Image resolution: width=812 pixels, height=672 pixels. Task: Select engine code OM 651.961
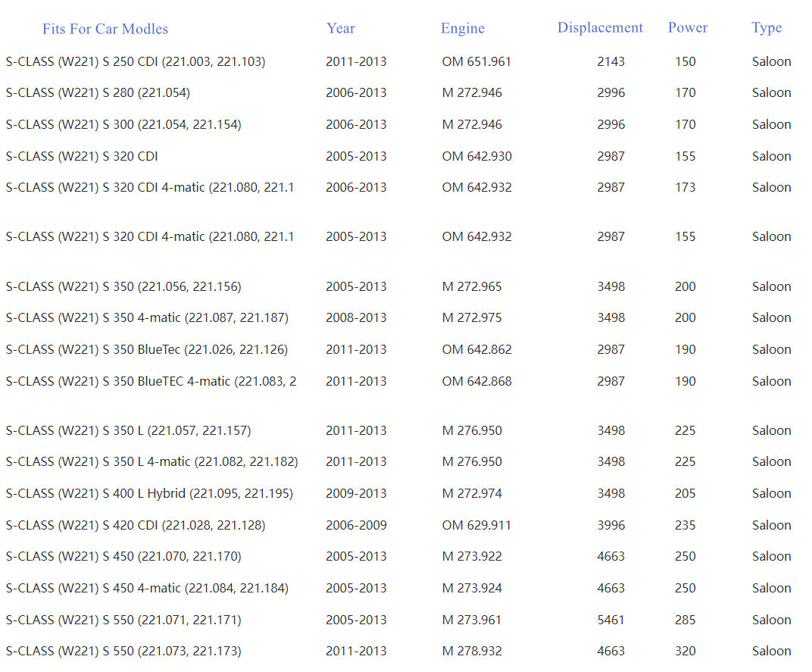476,61
